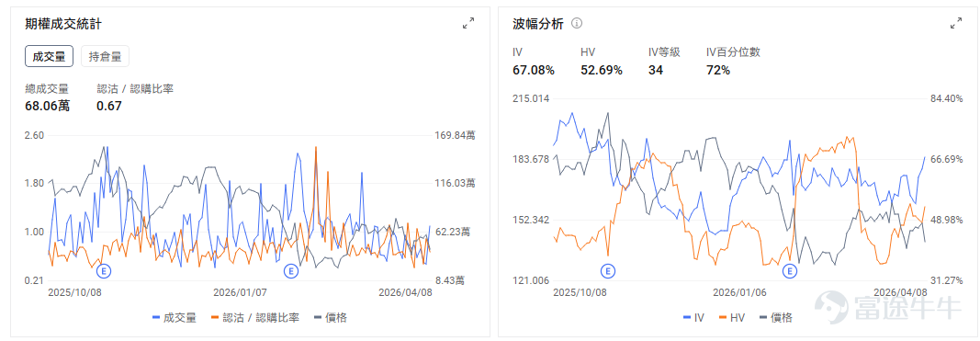The image size is (980, 341).
Task: Click the IV value 67.08%
Action: coord(533,70)
